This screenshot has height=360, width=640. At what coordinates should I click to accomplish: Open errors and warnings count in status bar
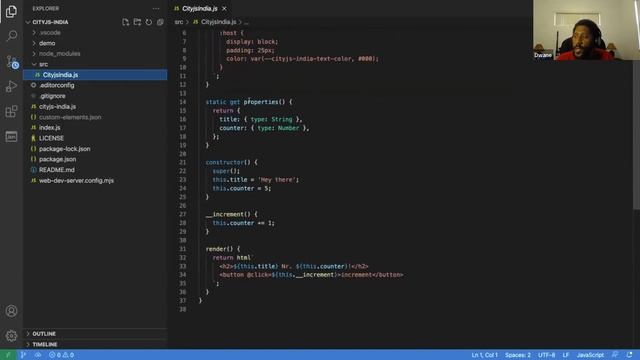point(61,355)
